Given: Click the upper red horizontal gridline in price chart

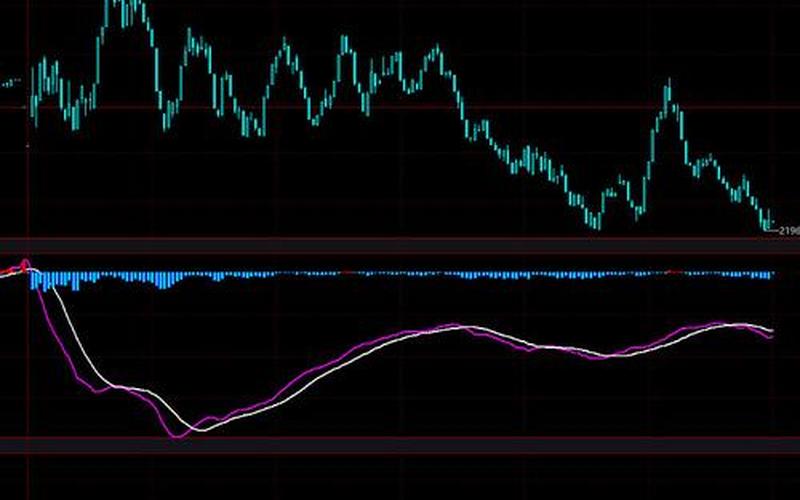Looking at the screenshot, I should 400,106.
